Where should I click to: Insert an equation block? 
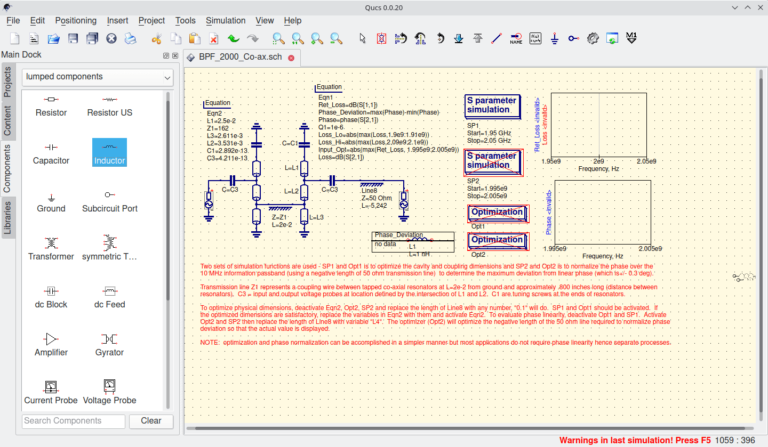535,38
